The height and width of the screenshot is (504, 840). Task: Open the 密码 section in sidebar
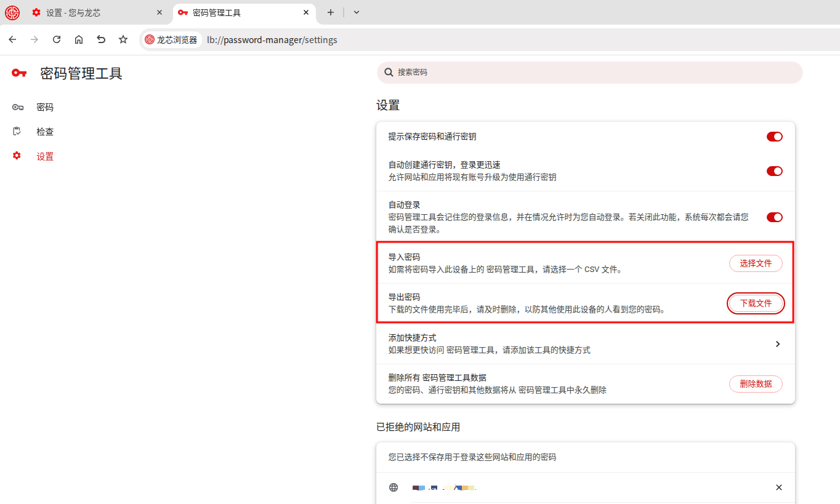tap(45, 107)
